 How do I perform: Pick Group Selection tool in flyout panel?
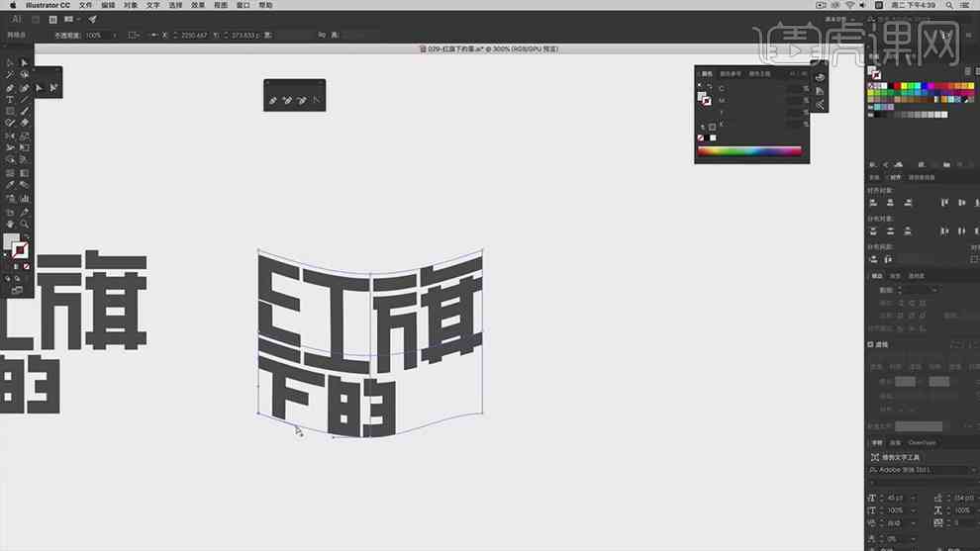[53, 88]
